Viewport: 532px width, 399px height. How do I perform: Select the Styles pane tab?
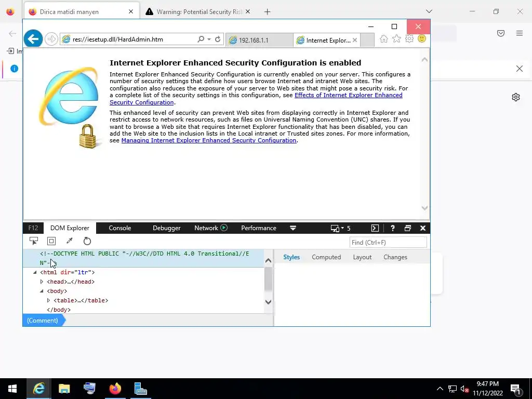[x=291, y=257]
